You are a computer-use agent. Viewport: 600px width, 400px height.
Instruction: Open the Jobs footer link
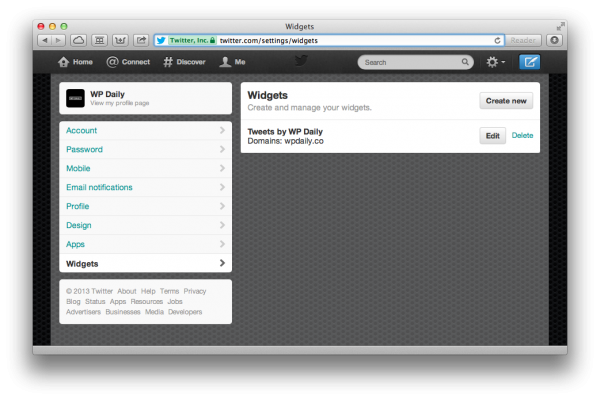(175, 301)
